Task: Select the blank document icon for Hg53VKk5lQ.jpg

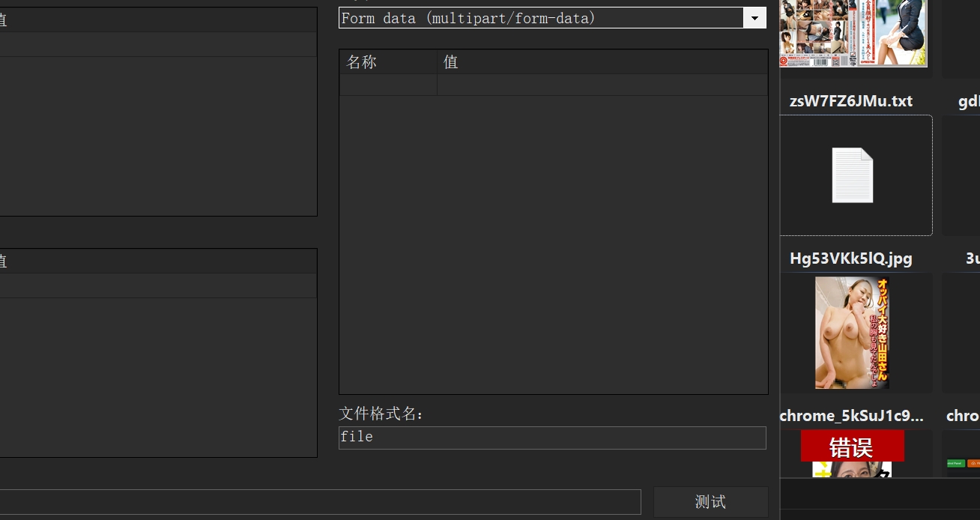Action: pyautogui.click(x=853, y=175)
